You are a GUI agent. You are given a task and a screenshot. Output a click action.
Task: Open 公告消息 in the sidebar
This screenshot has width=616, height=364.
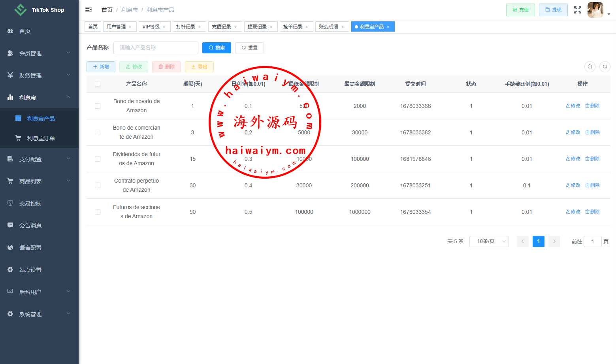coord(39,225)
